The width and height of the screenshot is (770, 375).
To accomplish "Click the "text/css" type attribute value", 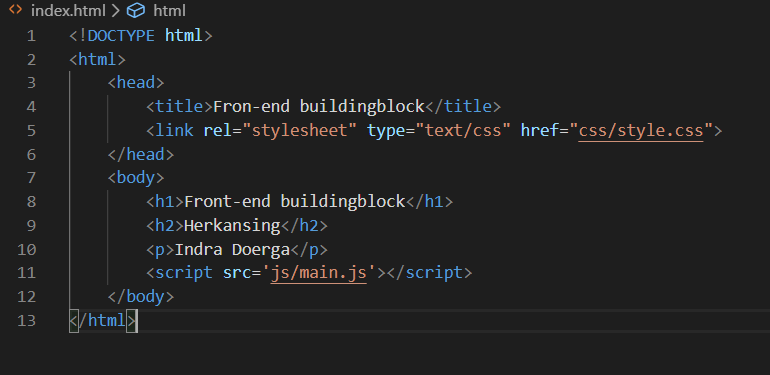I will 463,131.
